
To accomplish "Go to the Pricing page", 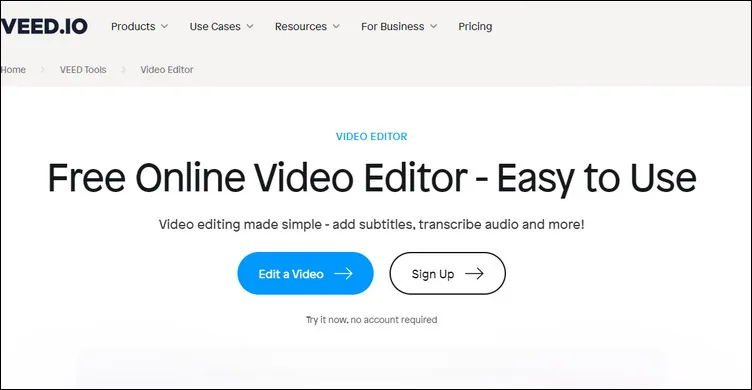I will click(475, 26).
